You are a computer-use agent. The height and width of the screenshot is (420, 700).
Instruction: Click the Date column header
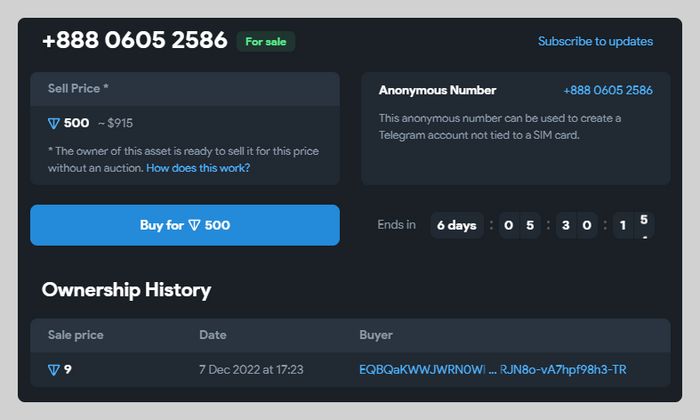[213, 335]
